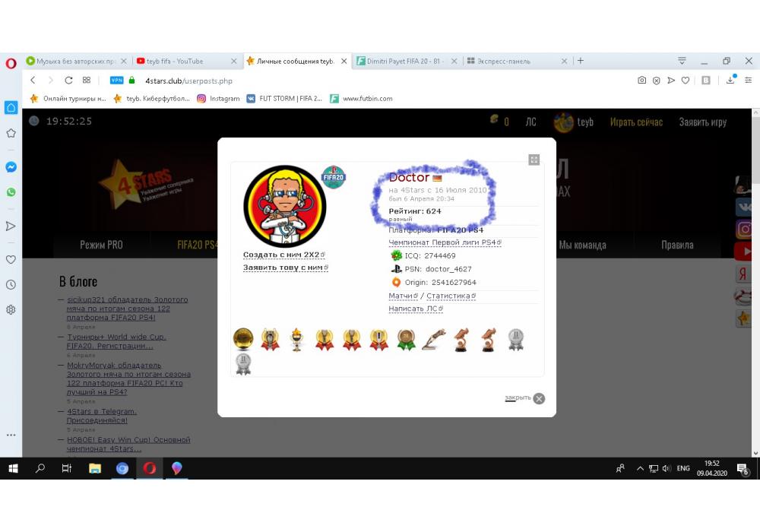Click the bronze boot trophy icon
The image size is (760, 532).
point(461,339)
